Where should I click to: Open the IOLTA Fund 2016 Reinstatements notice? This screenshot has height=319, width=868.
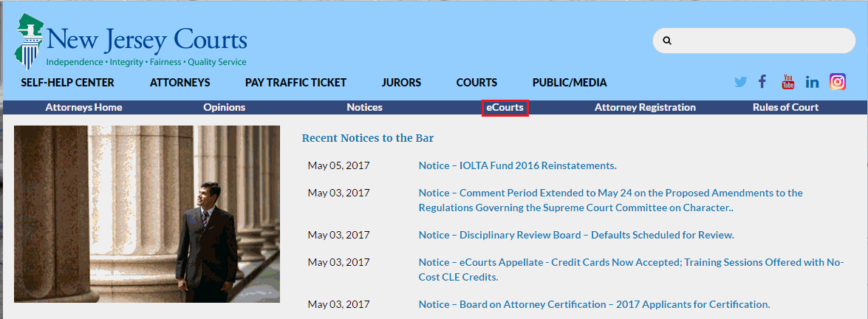pyautogui.click(x=517, y=165)
